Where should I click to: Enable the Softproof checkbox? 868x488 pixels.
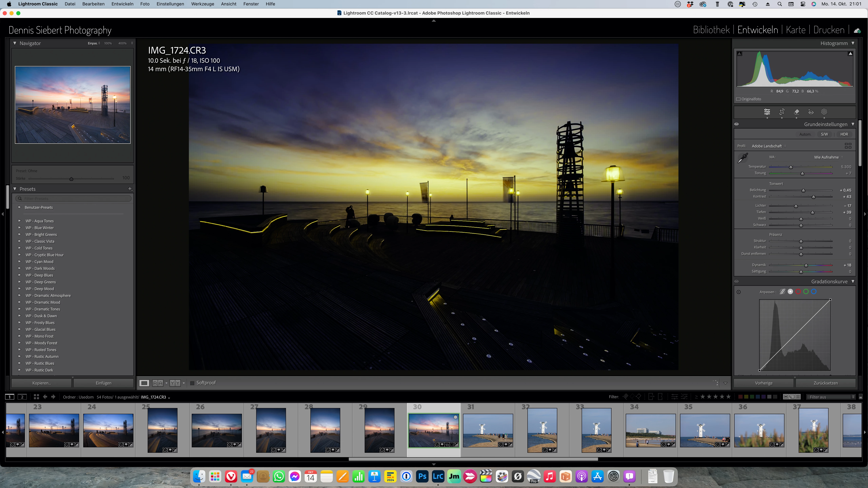[192, 383]
